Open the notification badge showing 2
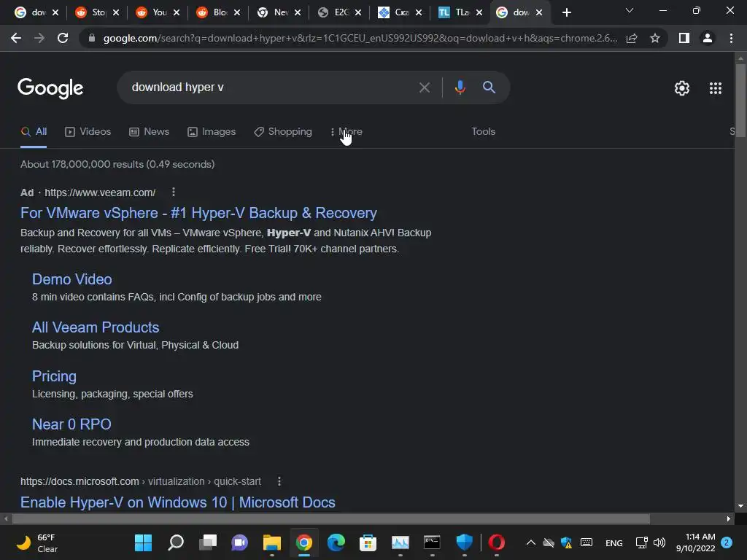747x560 pixels. pyautogui.click(x=727, y=542)
